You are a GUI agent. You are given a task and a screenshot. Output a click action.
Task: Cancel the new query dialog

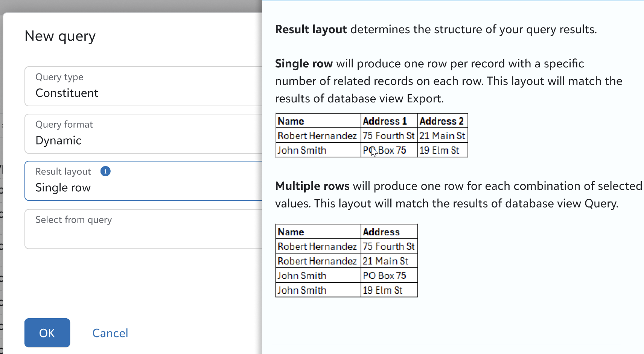tap(110, 333)
